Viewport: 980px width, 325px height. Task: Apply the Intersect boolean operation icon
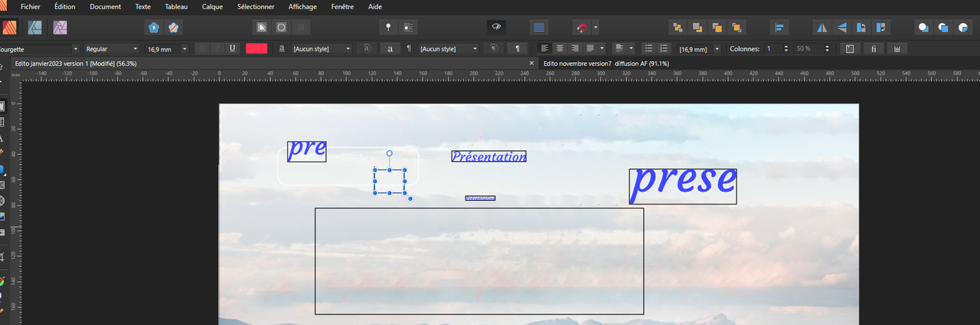[963, 28]
